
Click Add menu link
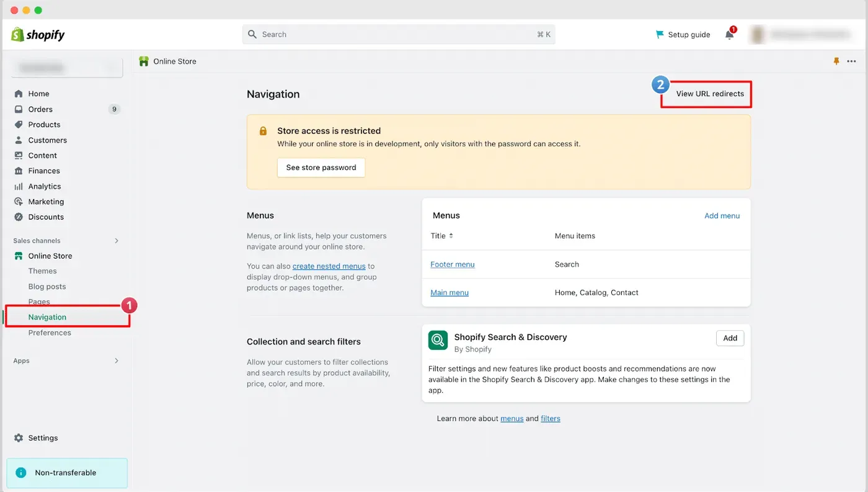[x=722, y=216]
